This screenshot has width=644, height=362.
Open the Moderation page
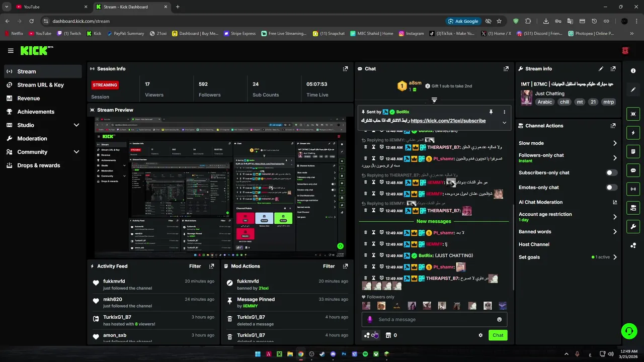pos(43,139)
